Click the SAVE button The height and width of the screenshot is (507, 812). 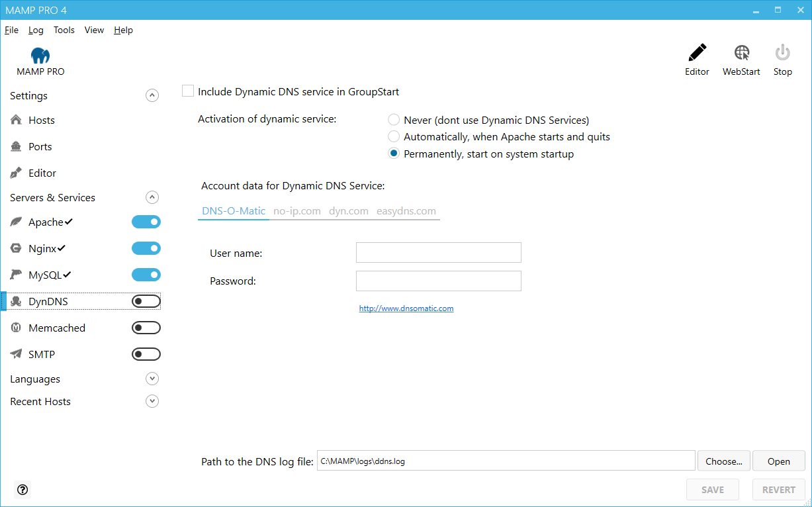[713, 490]
